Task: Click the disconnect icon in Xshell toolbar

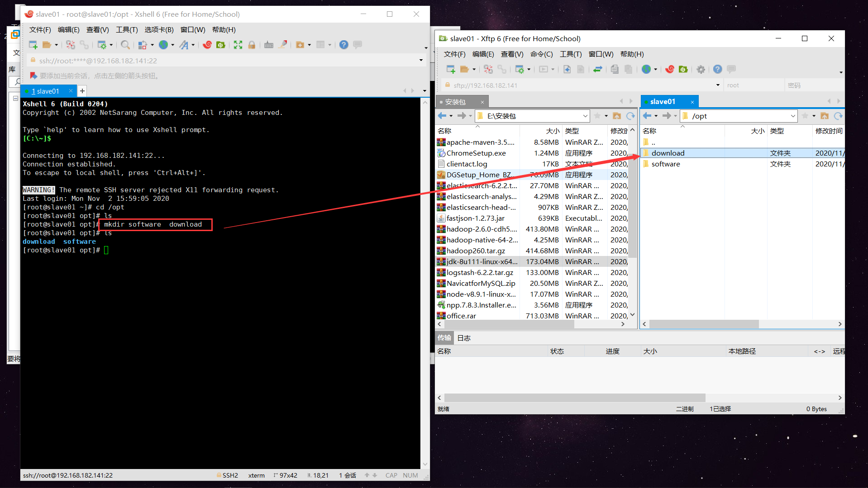Action: point(71,45)
